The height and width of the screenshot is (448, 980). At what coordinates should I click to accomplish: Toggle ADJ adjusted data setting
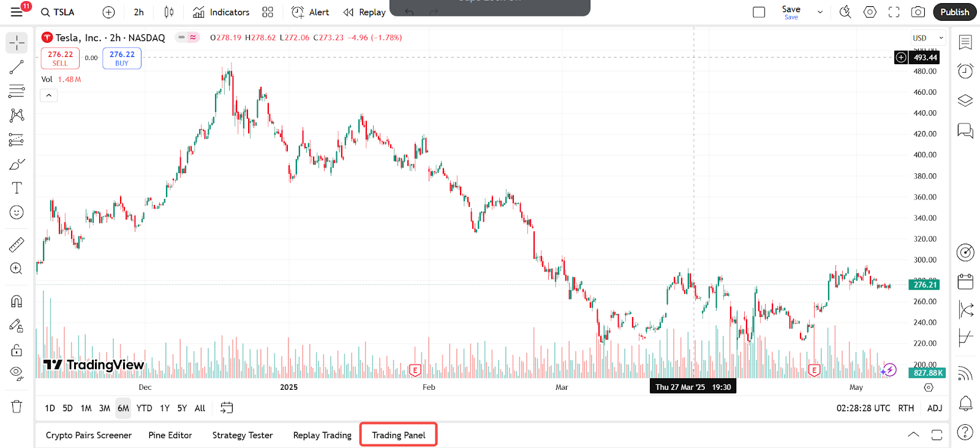(934, 408)
